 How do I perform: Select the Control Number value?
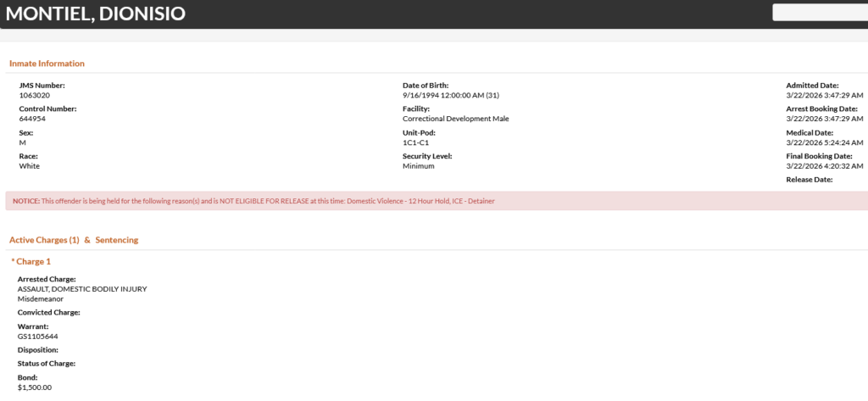pyautogui.click(x=31, y=119)
